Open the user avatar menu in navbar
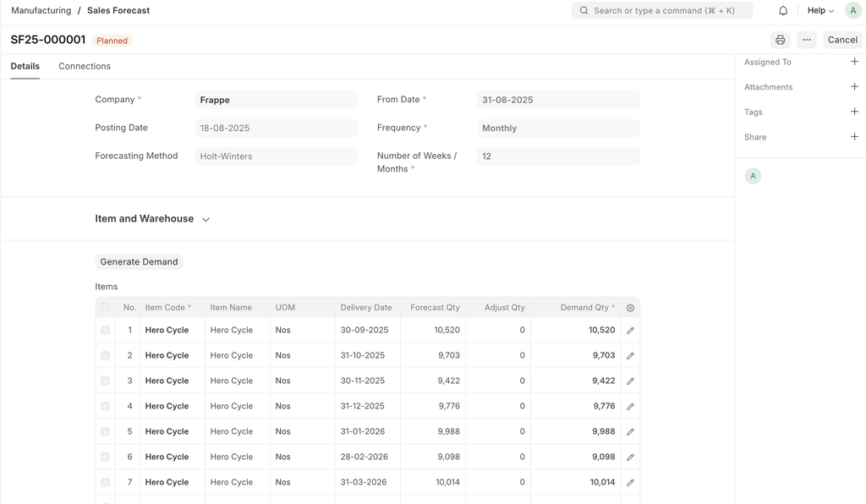The height and width of the screenshot is (504, 866). tap(852, 11)
